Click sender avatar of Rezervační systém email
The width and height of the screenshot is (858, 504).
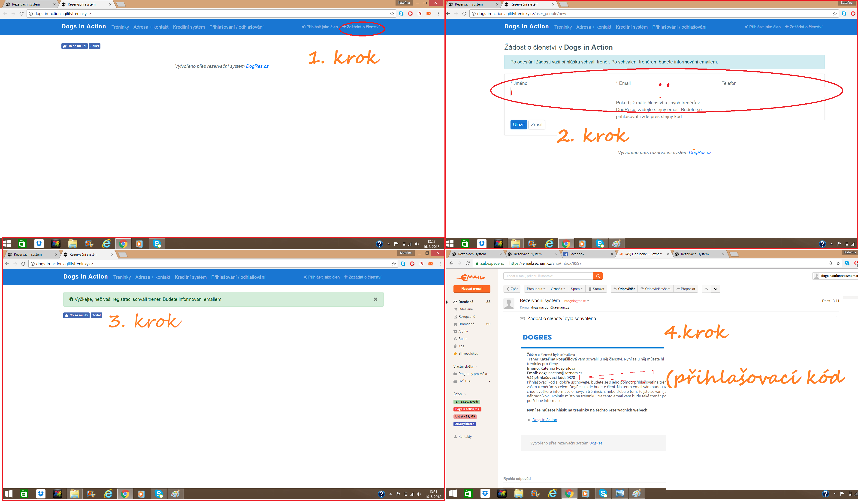pyautogui.click(x=509, y=303)
